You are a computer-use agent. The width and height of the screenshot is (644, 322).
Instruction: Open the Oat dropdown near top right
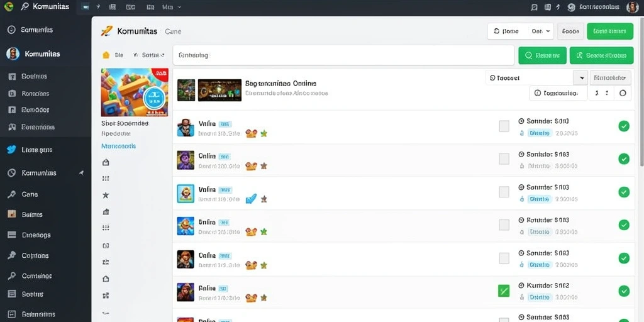[540, 31]
